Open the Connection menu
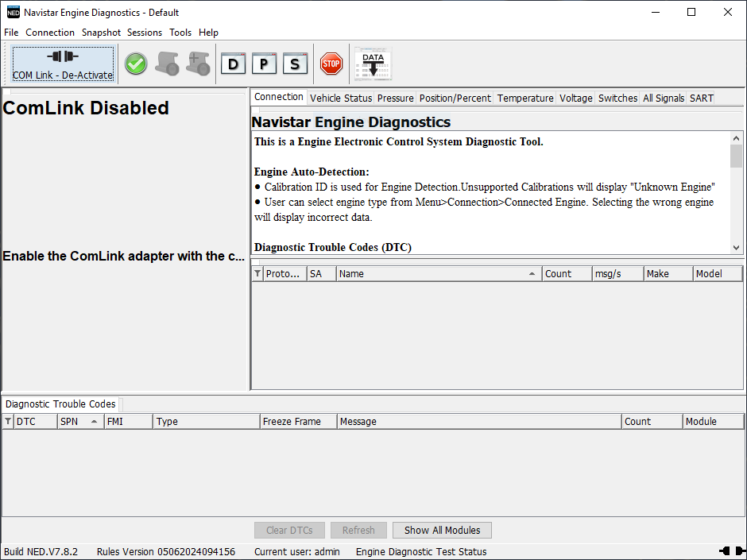747x560 pixels. point(50,33)
